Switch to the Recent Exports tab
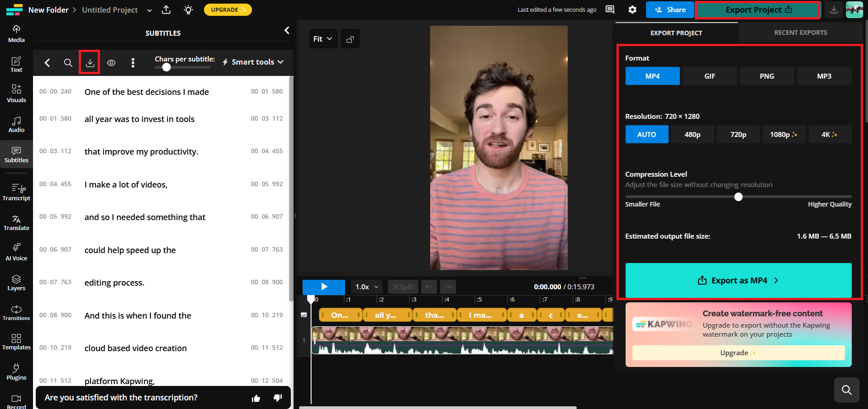868x409 pixels. click(x=800, y=33)
